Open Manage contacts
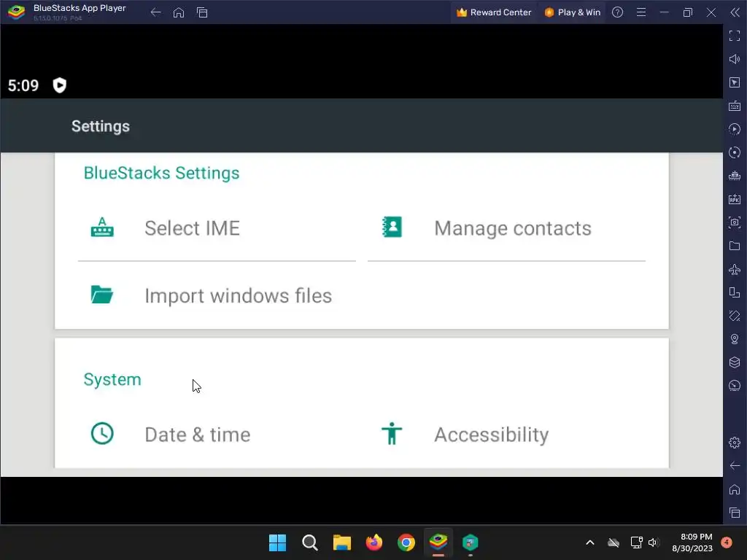Image resolution: width=747 pixels, height=560 pixels. pos(506,228)
